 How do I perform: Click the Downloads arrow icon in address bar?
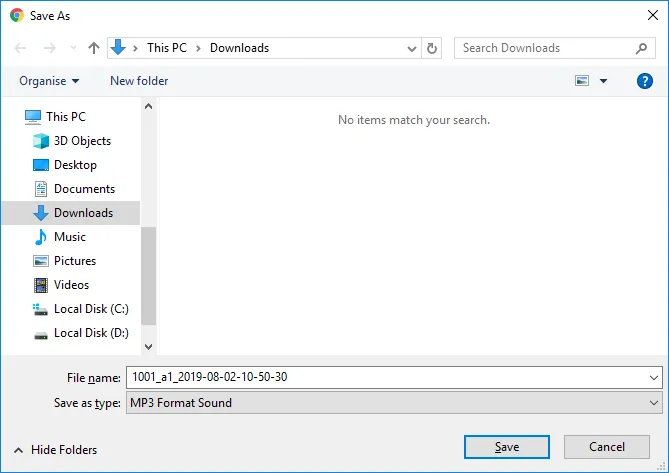118,48
